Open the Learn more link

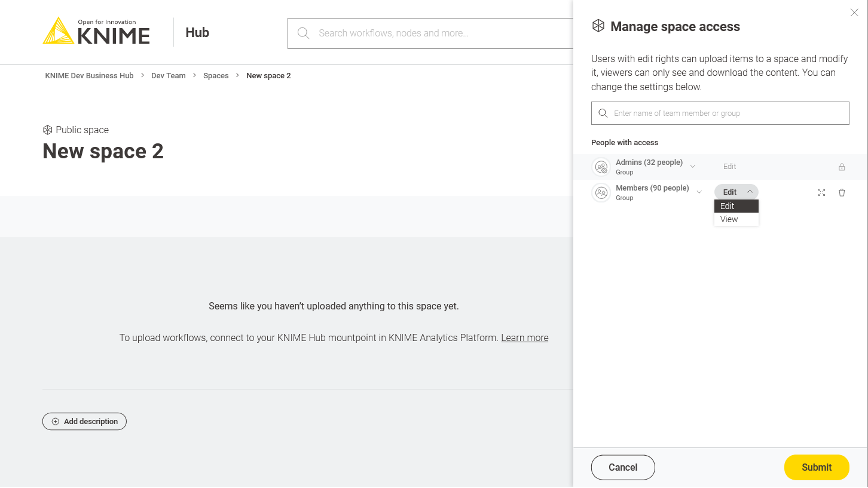[524, 338]
